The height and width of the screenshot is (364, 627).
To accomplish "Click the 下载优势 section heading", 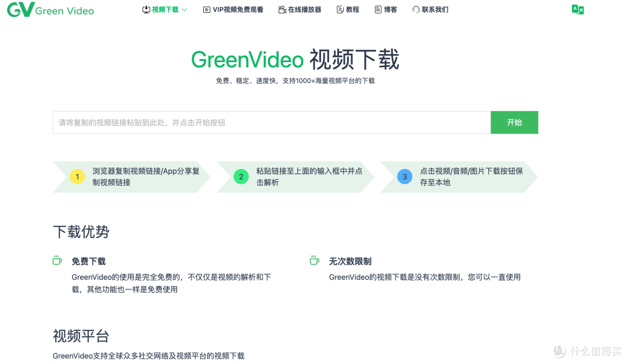I will pos(81,232).
